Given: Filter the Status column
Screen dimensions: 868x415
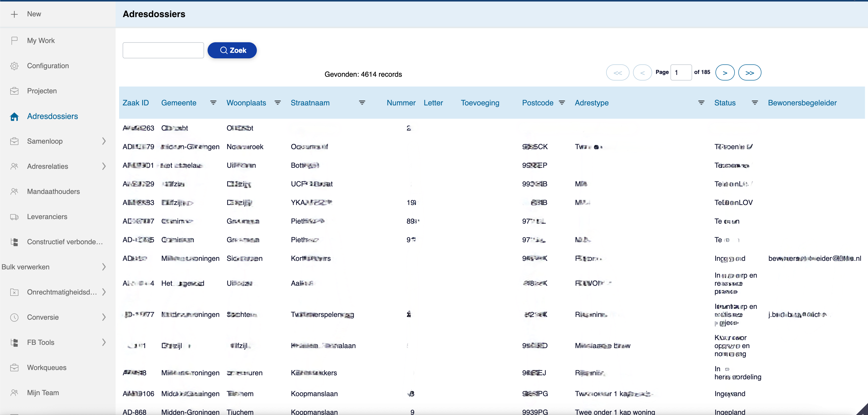Looking at the screenshot, I should pos(755,102).
